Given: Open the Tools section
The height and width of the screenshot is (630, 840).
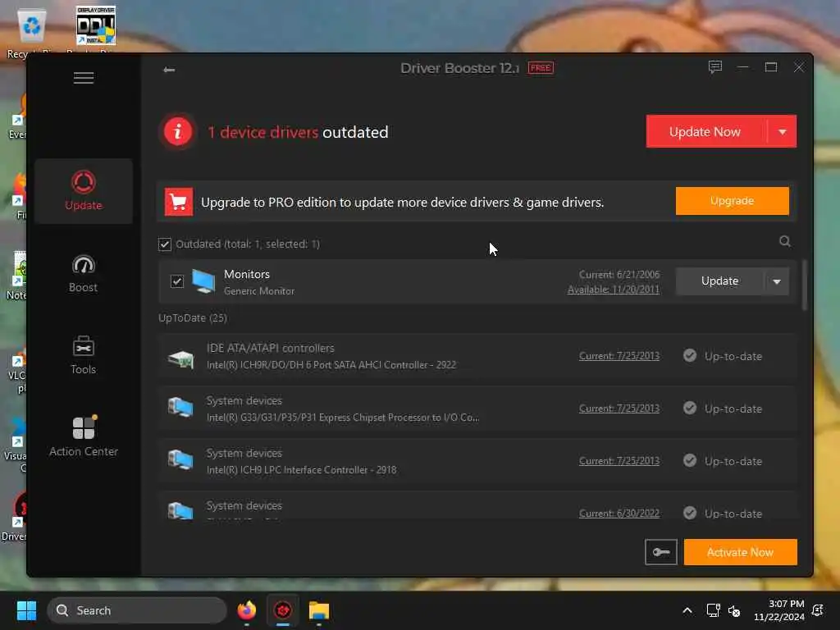Looking at the screenshot, I should [x=84, y=355].
